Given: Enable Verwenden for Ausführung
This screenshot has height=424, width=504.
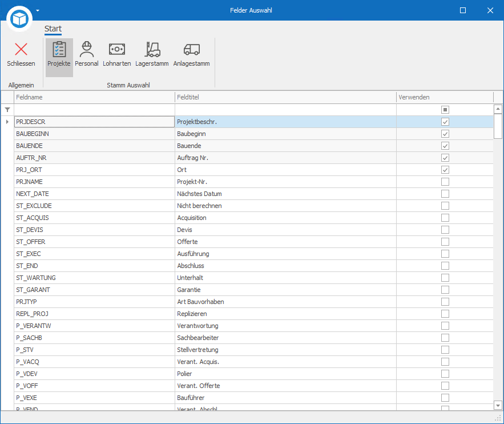Looking at the screenshot, I should 445,254.
